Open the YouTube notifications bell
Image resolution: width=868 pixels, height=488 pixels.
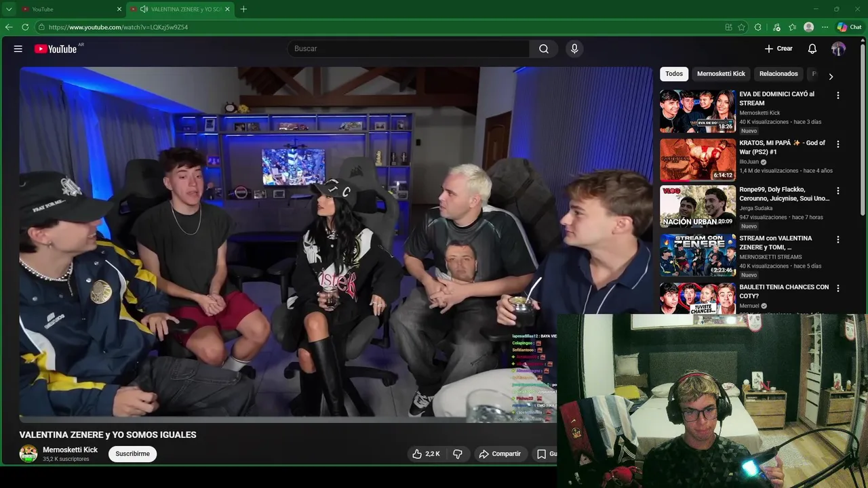(x=812, y=49)
